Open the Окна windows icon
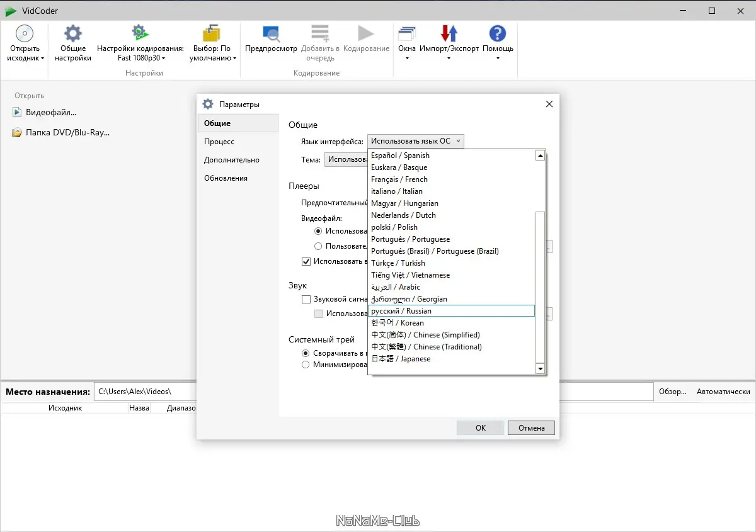 407,33
